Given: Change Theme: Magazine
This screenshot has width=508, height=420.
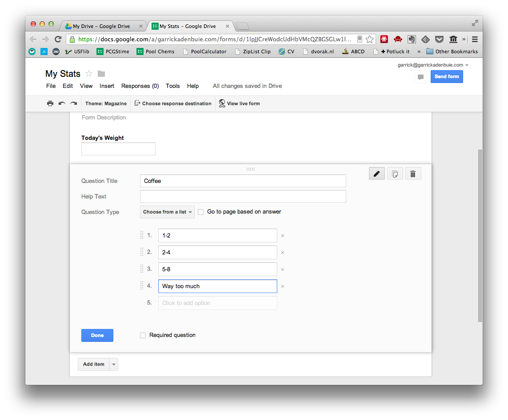Looking at the screenshot, I should (106, 103).
